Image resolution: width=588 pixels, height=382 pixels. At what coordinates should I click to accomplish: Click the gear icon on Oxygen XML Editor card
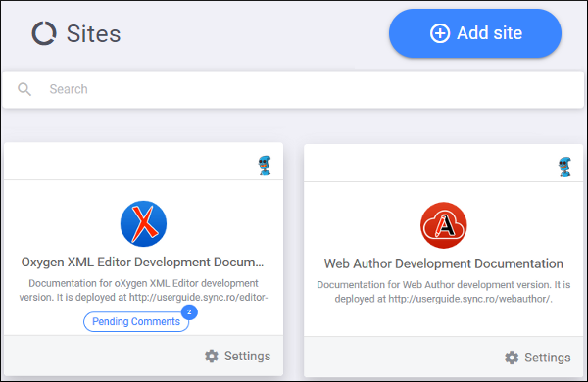[x=212, y=357]
